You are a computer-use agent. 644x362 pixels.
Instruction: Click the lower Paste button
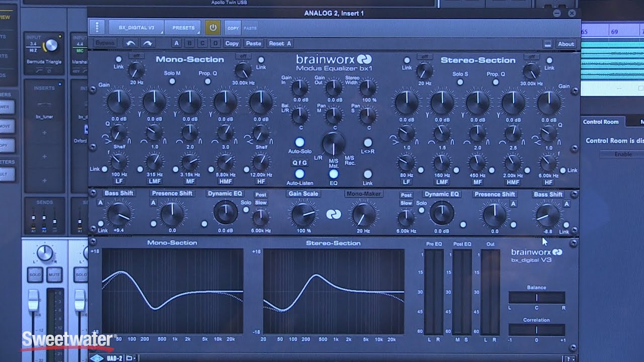click(254, 44)
